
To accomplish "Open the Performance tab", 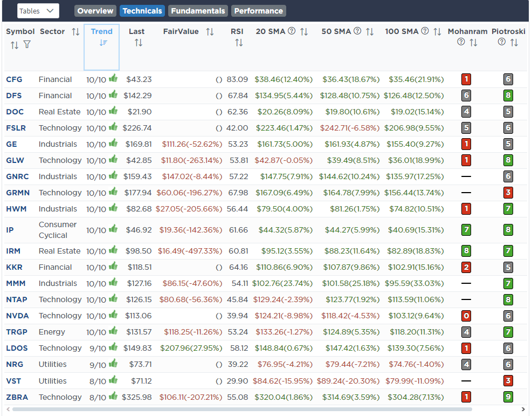I will pyautogui.click(x=258, y=11).
